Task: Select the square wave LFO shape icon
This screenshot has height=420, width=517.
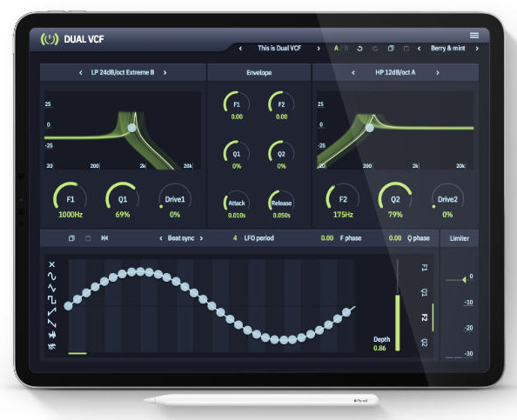Action: coord(51,299)
